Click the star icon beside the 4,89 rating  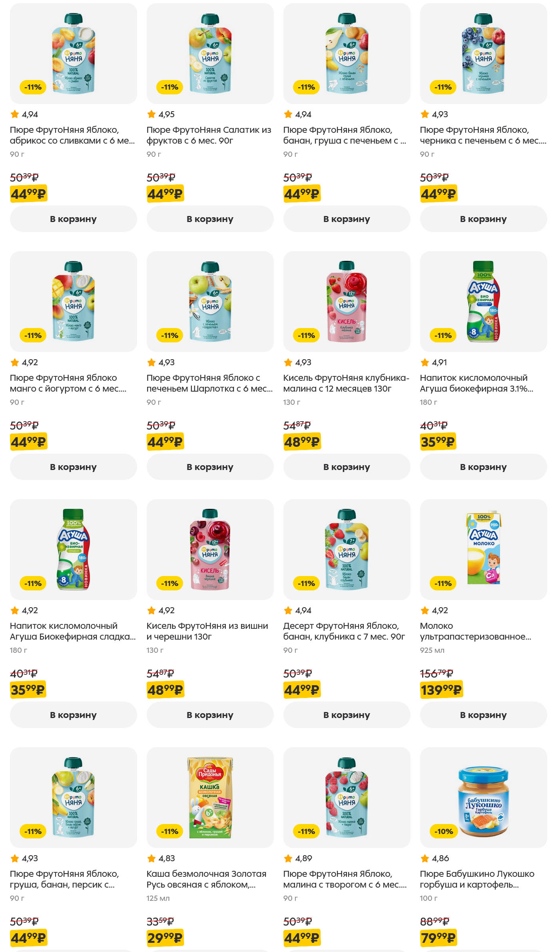point(288,858)
